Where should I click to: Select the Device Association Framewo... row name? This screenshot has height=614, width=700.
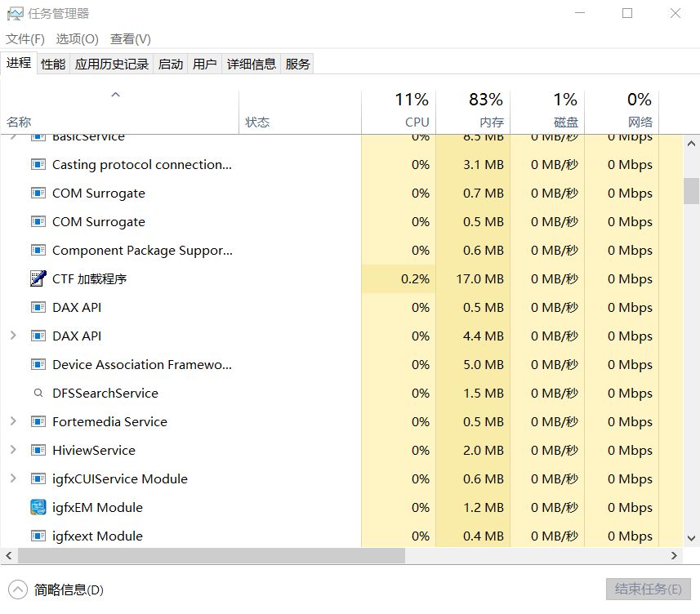point(142,364)
